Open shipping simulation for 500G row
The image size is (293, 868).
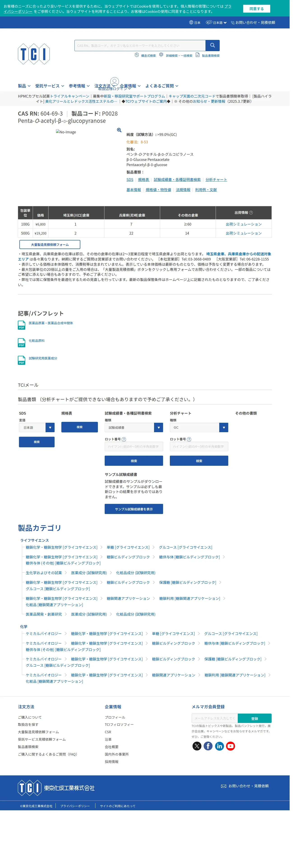[243, 233]
